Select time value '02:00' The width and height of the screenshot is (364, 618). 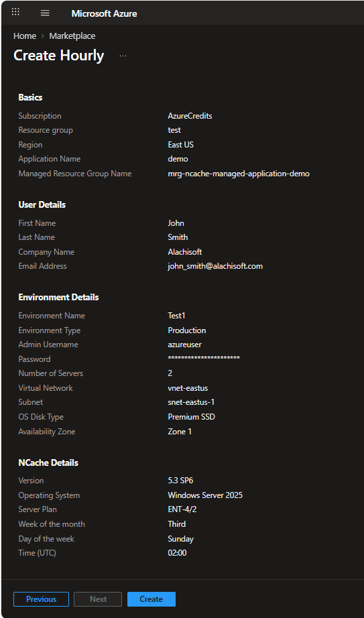coord(177,553)
